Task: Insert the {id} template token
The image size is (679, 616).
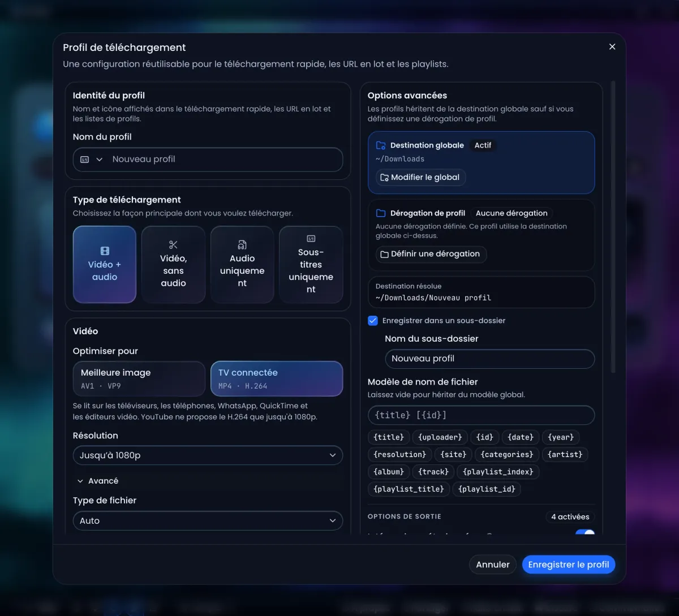Action: (484, 437)
